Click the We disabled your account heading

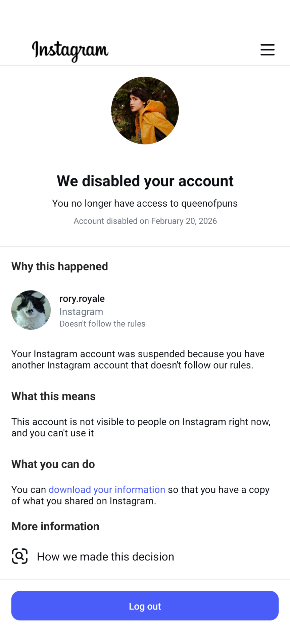click(x=145, y=181)
